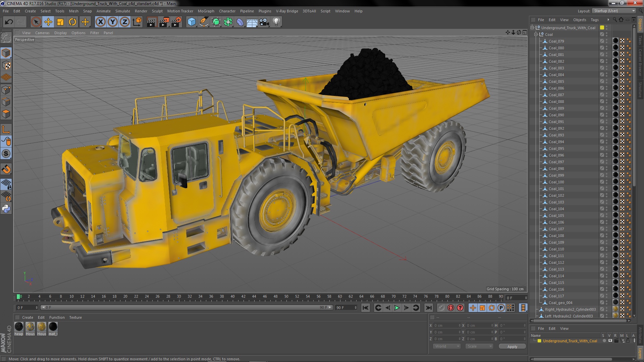
Task: Toggle visibility dots for Coal_085
Action: [606, 81]
